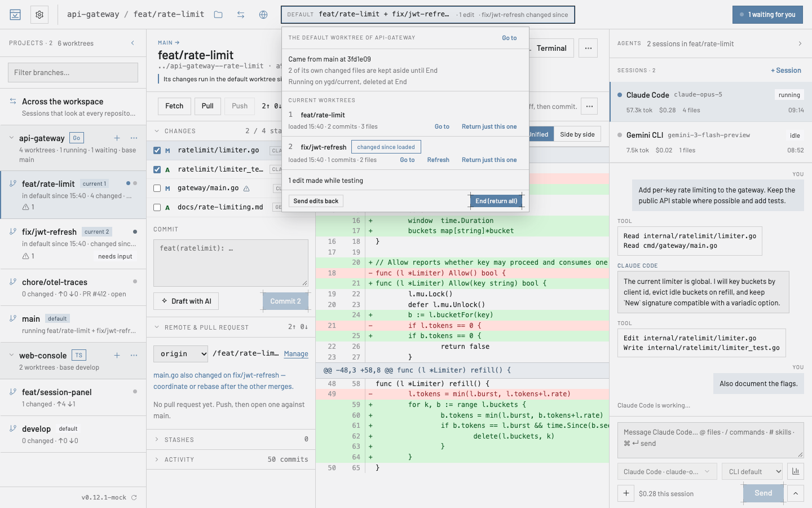Screen dimensions: 812x508
Task: Open the chore/otel-traces worktree
Action: coord(73,287)
